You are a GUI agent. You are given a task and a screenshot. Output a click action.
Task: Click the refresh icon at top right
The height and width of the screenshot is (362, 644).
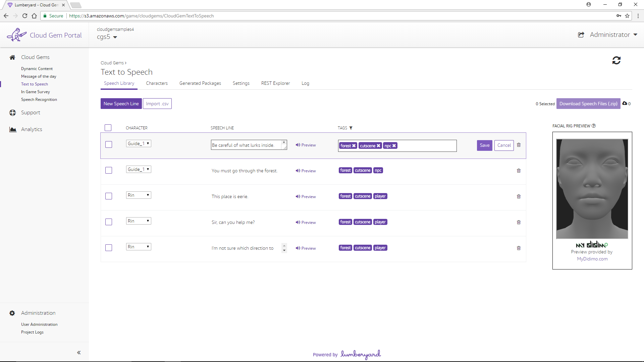click(x=616, y=60)
